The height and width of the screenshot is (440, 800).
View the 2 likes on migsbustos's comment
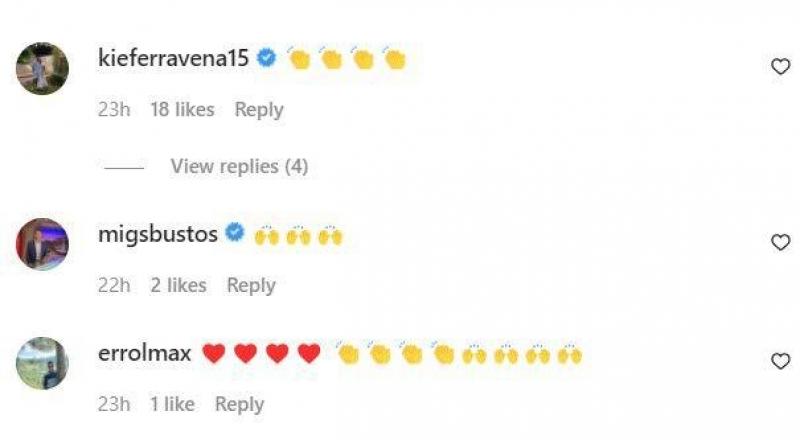click(x=178, y=286)
